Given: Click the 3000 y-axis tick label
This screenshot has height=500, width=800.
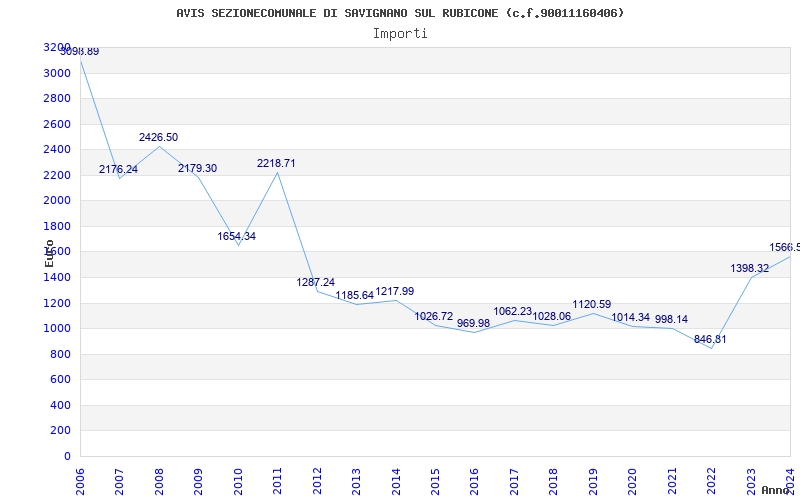Looking at the screenshot, I should [x=57, y=73].
